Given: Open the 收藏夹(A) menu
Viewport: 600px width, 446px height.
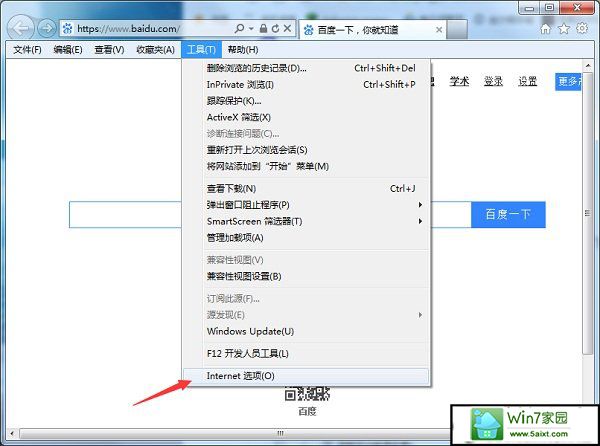Looking at the screenshot, I should (x=155, y=50).
